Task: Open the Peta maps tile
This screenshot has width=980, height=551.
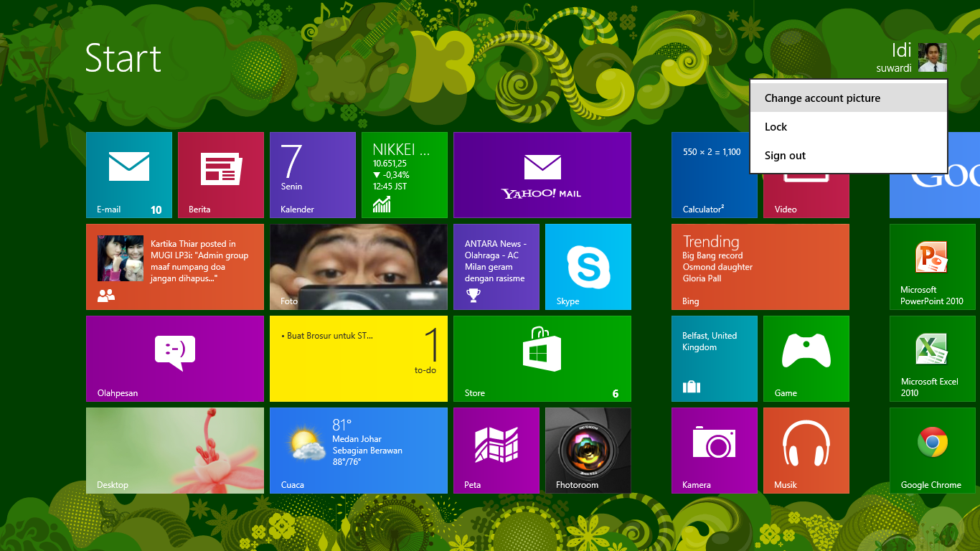Action: [x=496, y=451]
